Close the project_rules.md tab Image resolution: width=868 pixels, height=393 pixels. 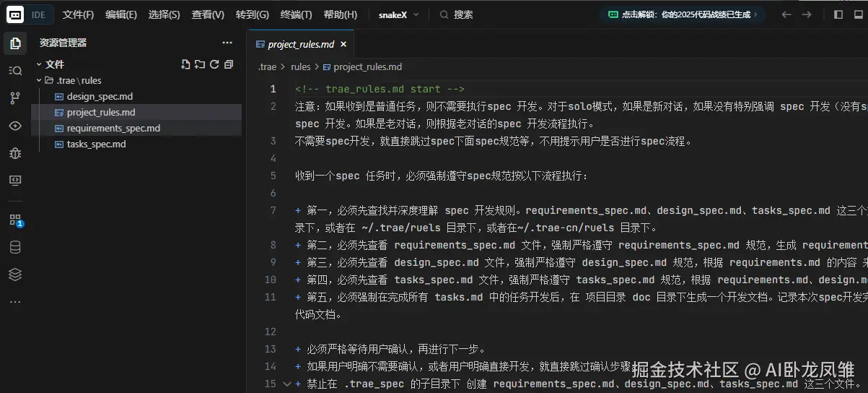344,44
